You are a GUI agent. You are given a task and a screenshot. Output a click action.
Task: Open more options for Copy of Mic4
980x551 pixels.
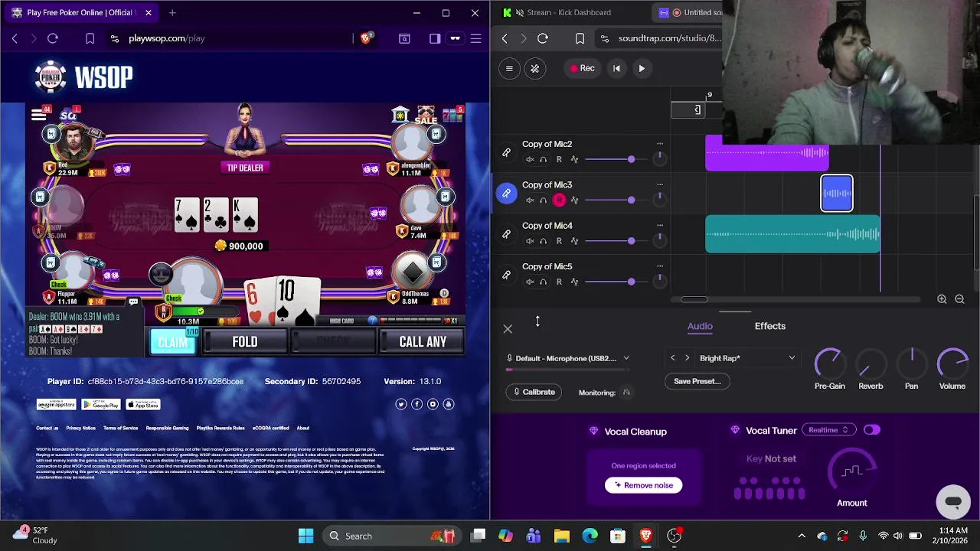pyautogui.click(x=660, y=226)
